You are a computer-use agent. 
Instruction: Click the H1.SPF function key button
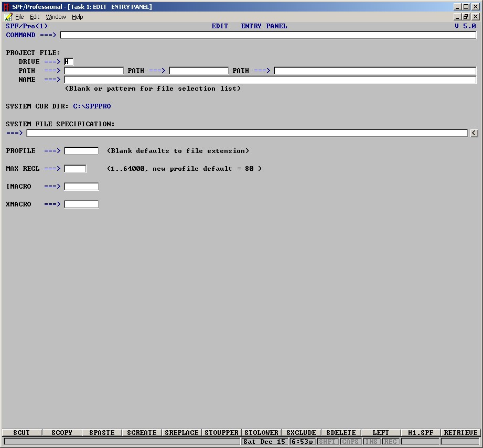[x=421, y=433]
